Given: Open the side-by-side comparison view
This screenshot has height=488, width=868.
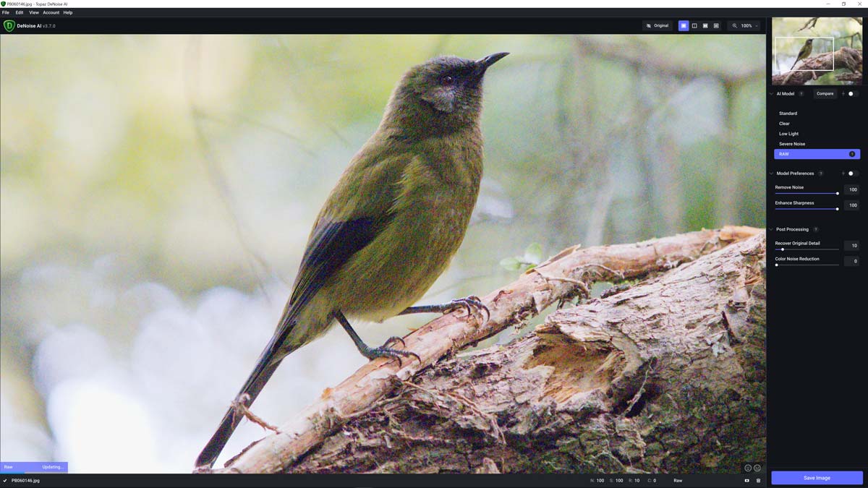Looking at the screenshot, I should 705,25.
